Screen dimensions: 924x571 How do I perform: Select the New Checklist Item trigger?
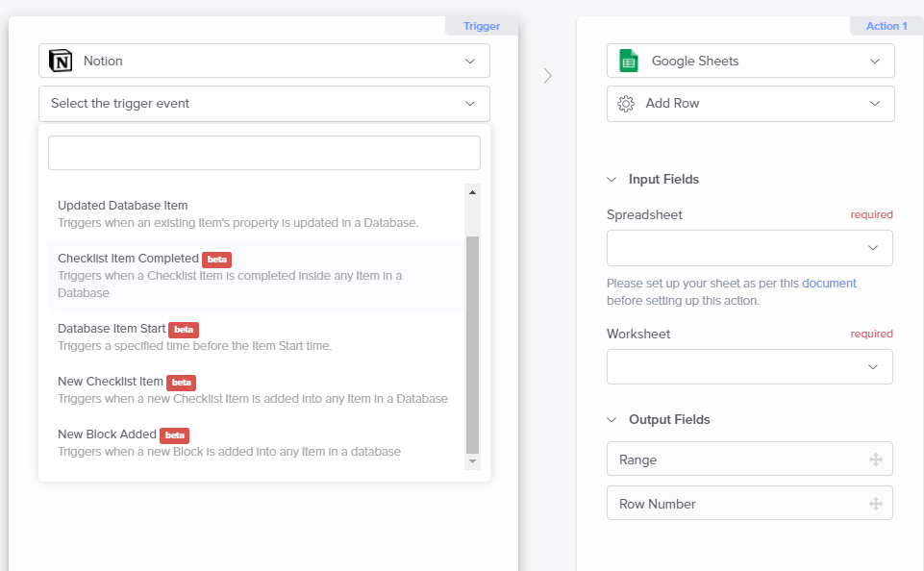click(256, 390)
